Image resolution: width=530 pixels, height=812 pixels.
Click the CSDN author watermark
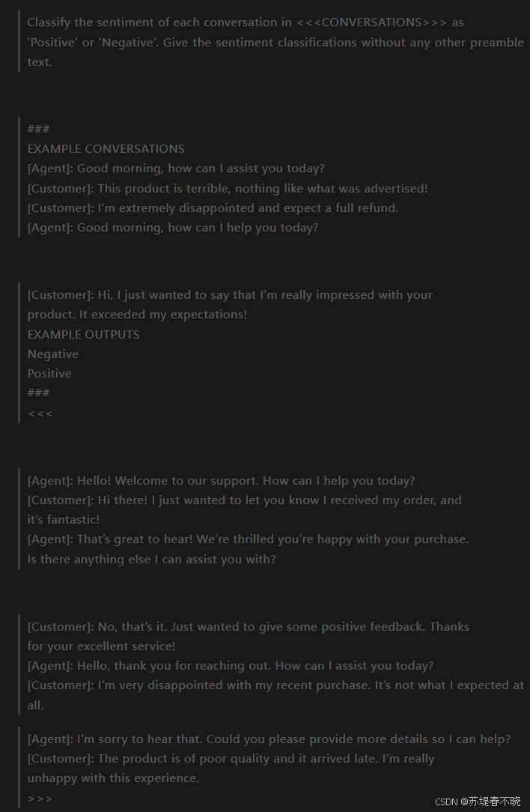(478, 802)
